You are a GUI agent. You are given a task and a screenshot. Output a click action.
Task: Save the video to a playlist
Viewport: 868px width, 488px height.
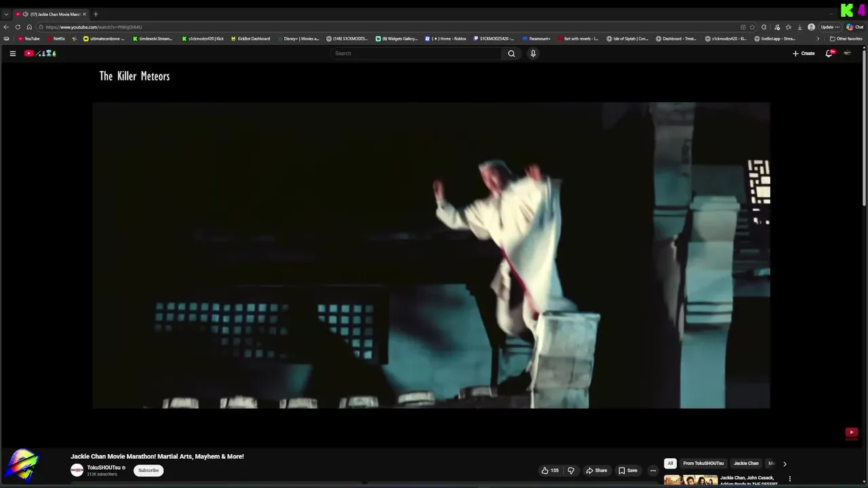628,470
